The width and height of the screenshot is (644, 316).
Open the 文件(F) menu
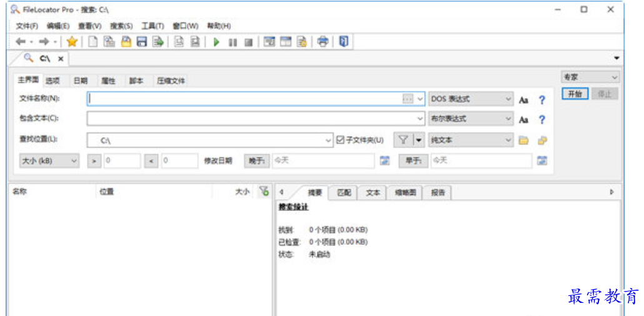pyautogui.click(x=27, y=26)
